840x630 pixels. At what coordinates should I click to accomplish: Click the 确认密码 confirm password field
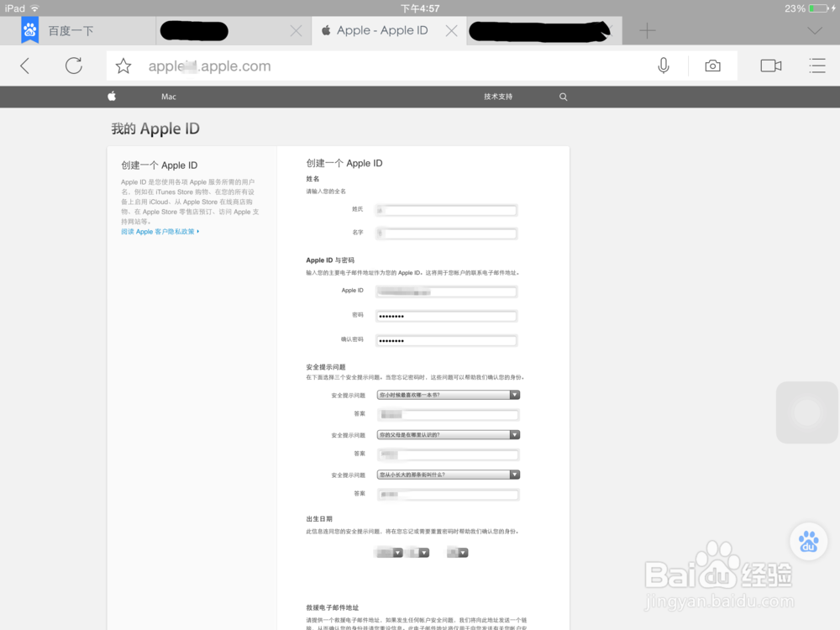pos(446,341)
